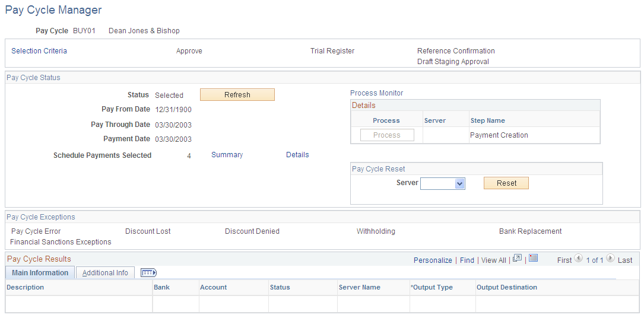Screen dimensions: 644x318
Task: Click the Refresh button
Action: tap(237, 95)
